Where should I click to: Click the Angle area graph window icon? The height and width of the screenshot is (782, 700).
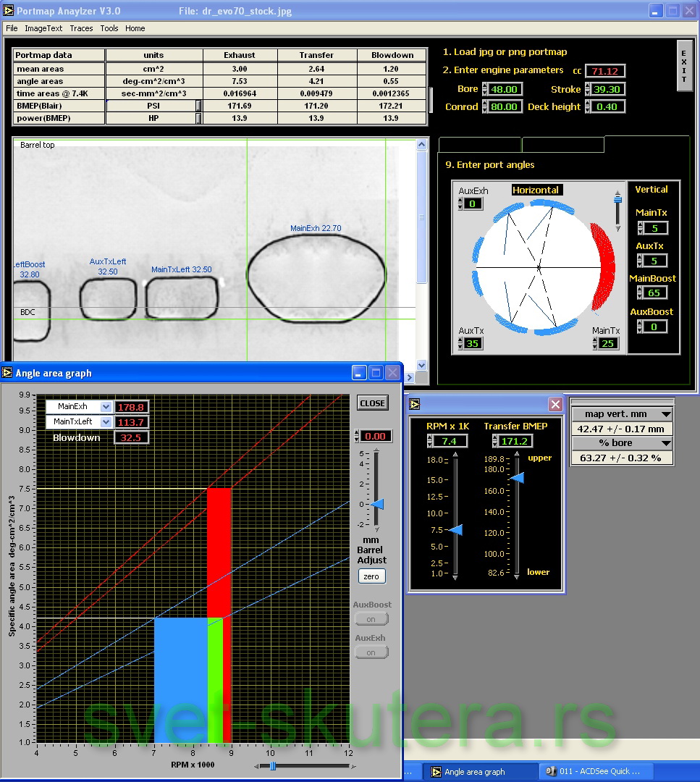(x=8, y=373)
